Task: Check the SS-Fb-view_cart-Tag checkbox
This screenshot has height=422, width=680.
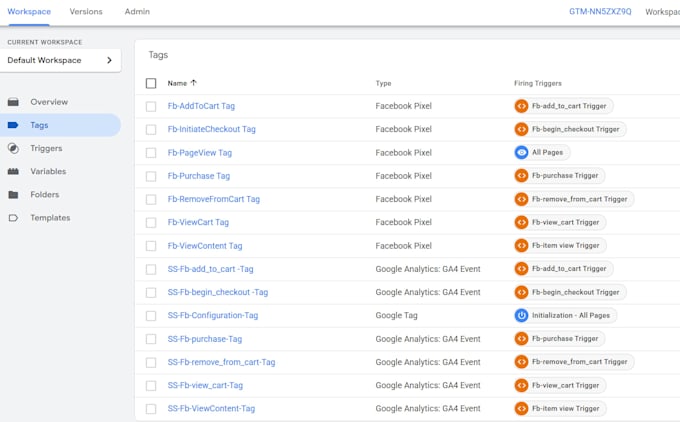Action: 151,386
